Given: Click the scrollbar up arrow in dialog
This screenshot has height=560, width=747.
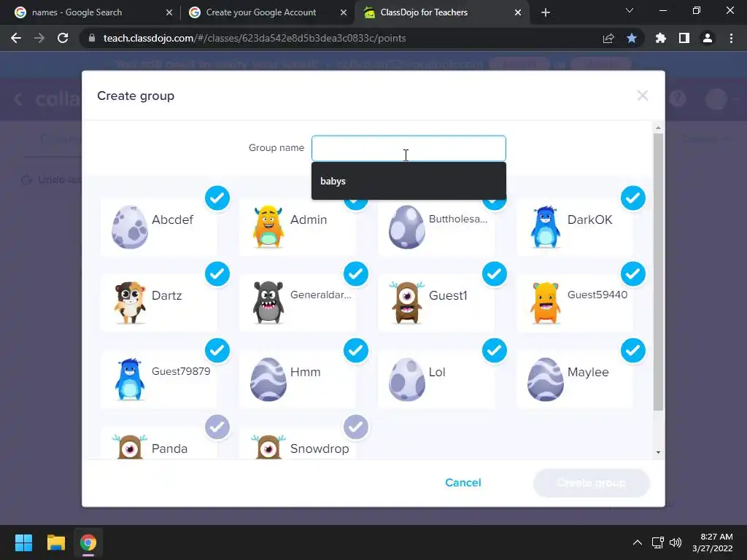Looking at the screenshot, I should [658, 128].
